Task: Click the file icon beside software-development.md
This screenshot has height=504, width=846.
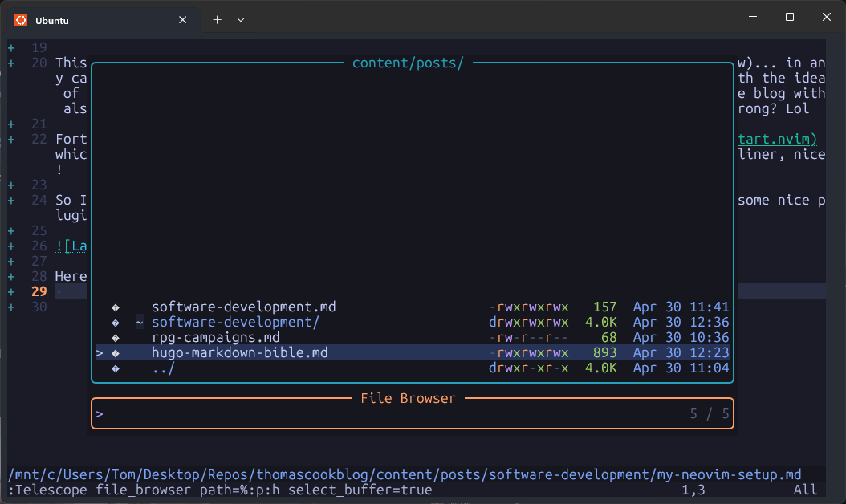Action: (115, 307)
